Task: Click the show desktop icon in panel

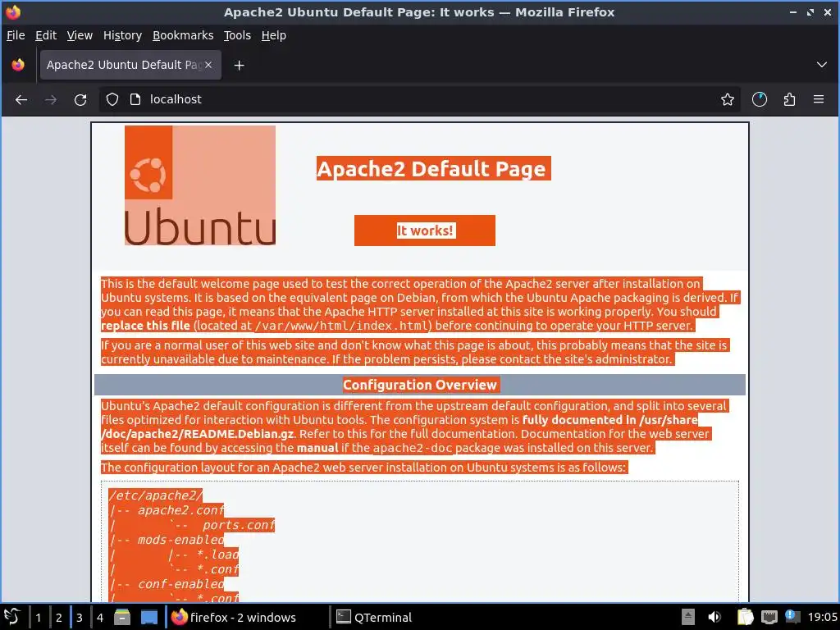Action: 149,617
